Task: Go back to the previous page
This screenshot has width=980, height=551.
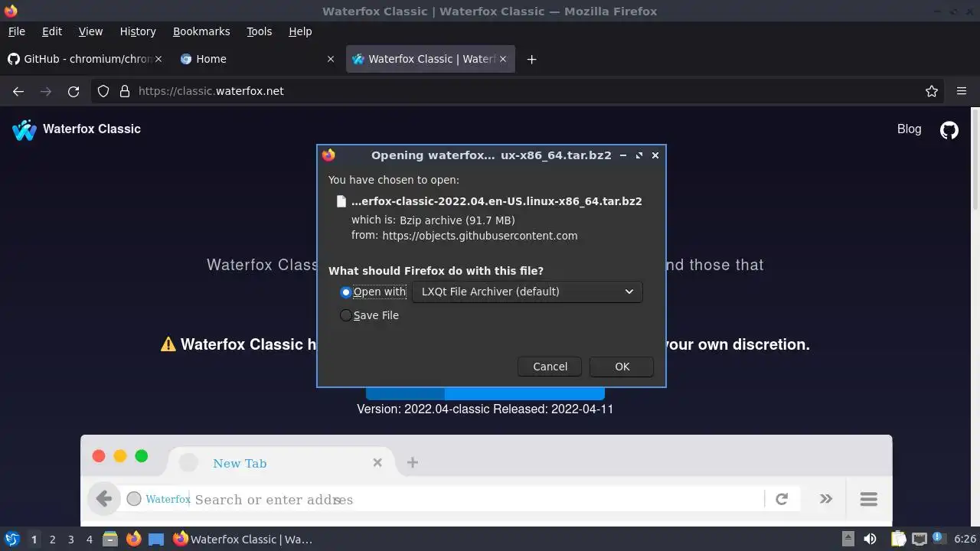Action: 18,91
